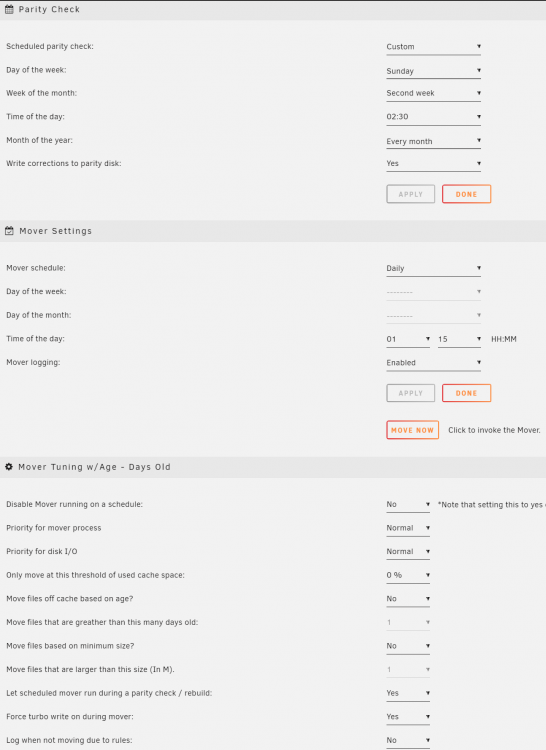The image size is (546, 750).
Task: Open Force turbo write on during mover dropdown
Action: click(408, 717)
